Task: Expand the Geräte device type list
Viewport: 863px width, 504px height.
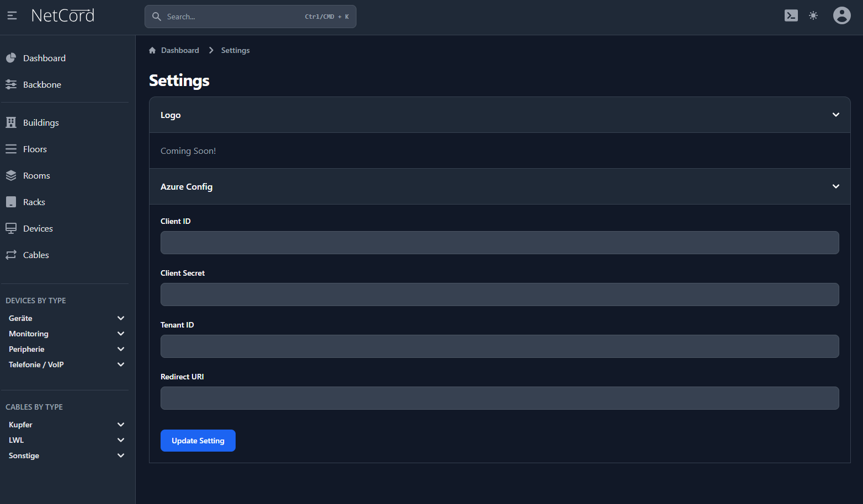Action: pos(121,318)
